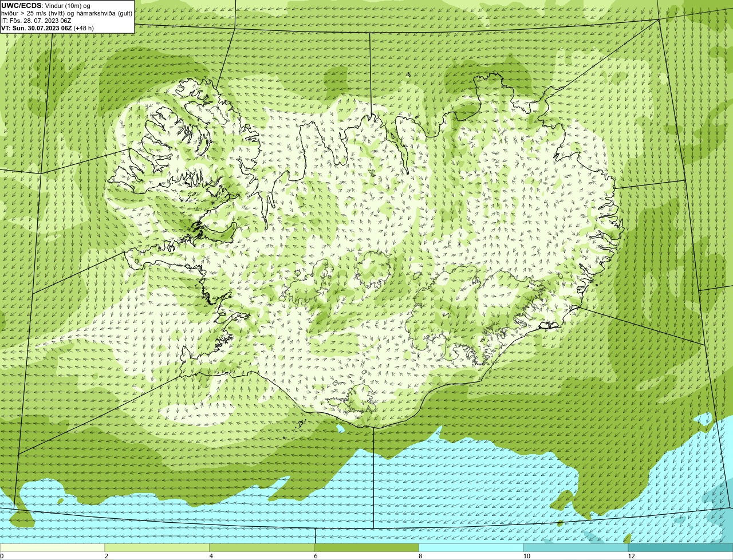
Task: Click the 10–12 m/s turquoise legend swatch
Action: (x=576, y=548)
